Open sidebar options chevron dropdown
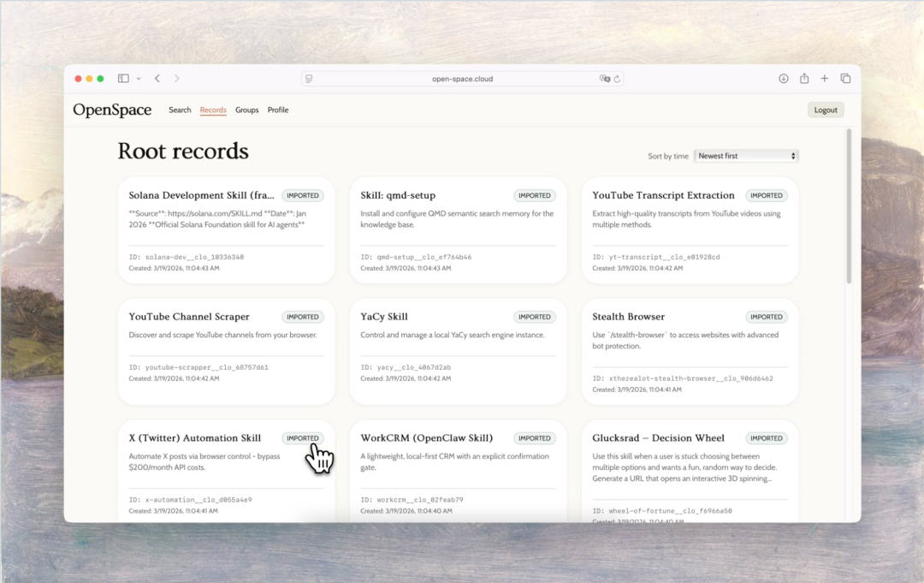 click(139, 79)
